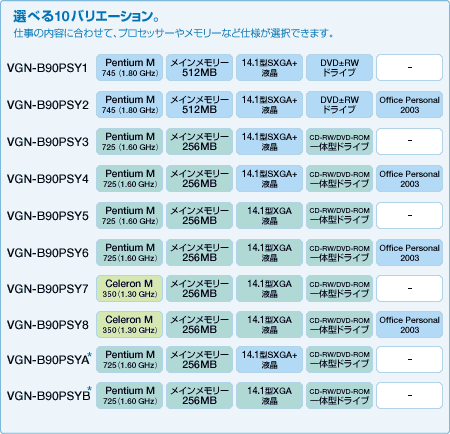Viewport: 450px width, 434px height.
Task: Click the Pentium M 725 cell for VGN-B90PSYB
Action: [129, 395]
